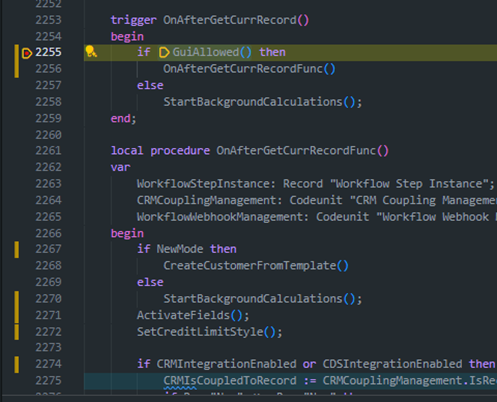Click 'then' keyword on line 2255
The height and width of the screenshot is (402, 497).
tap(272, 52)
